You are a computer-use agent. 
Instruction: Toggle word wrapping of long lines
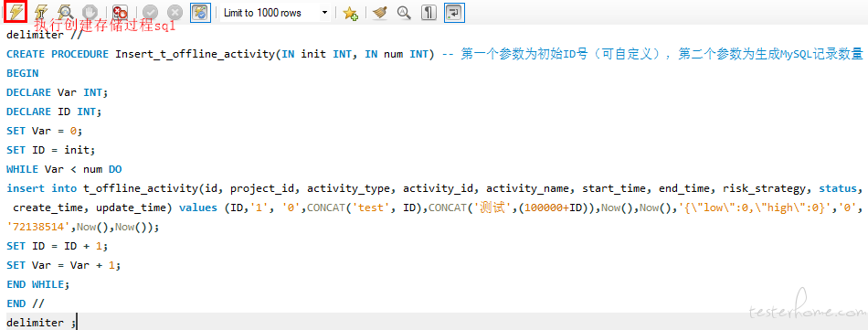454,12
